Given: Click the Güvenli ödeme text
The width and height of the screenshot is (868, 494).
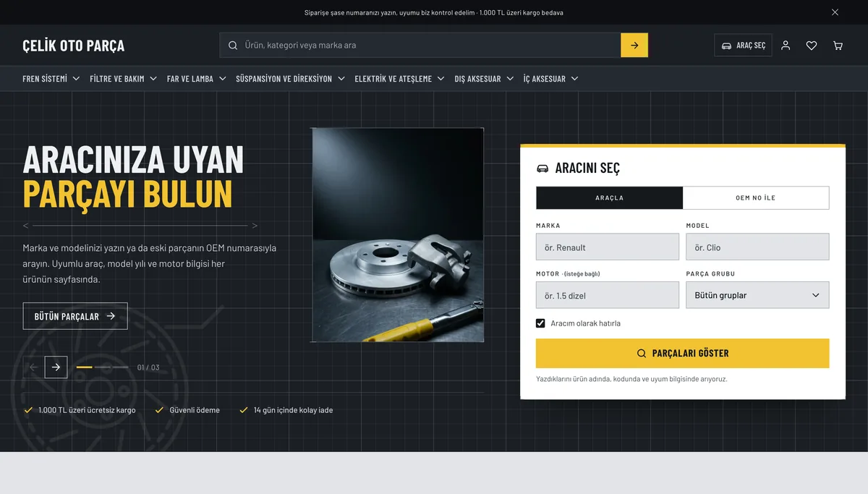Looking at the screenshot, I should coord(195,410).
